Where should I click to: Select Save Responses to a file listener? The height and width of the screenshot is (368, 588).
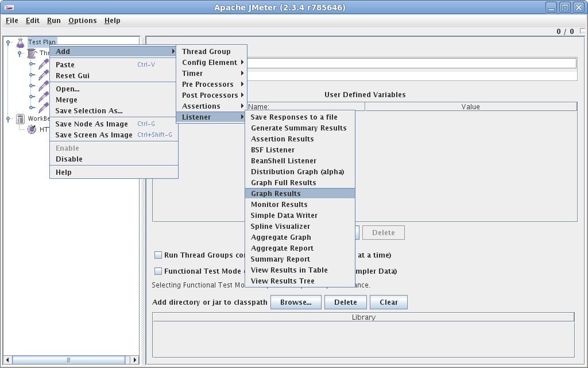click(300, 117)
